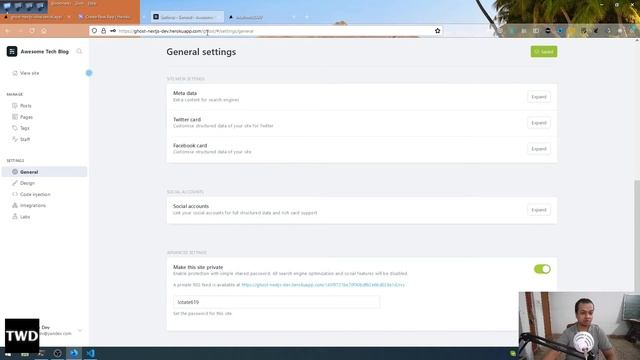The width and height of the screenshot is (640, 360).
Task: Open Integrations settings
Action: 33,205
